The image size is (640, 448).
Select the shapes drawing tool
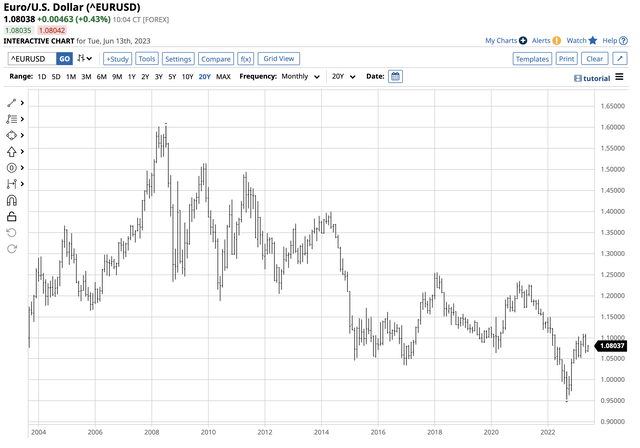click(11, 135)
